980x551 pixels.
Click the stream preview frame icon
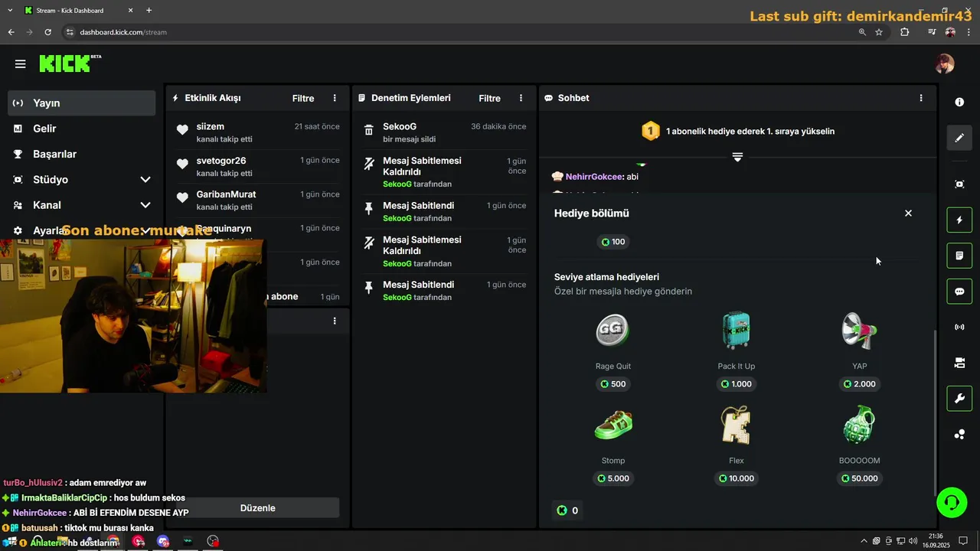pos(959,184)
